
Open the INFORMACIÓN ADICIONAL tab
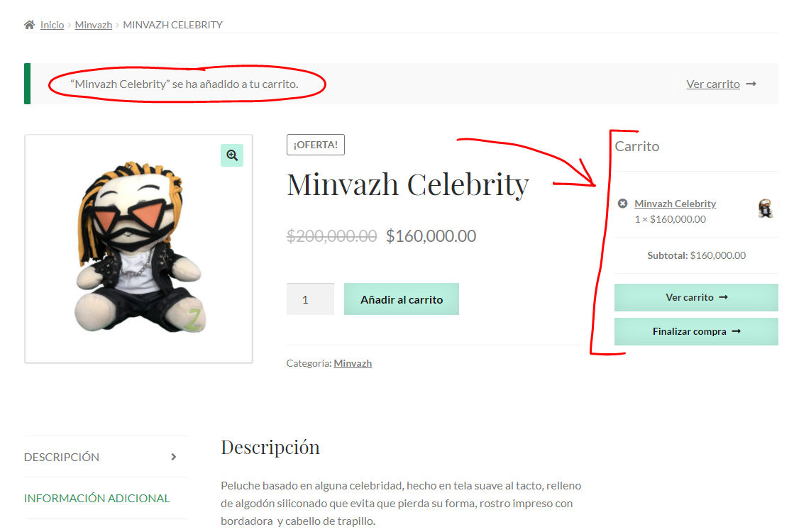(x=97, y=498)
